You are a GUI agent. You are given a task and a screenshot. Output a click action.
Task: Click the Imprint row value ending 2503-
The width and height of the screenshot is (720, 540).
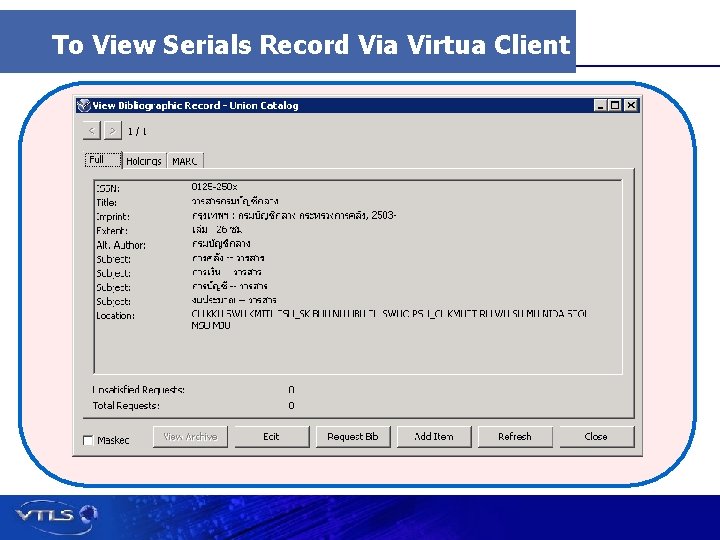(x=294, y=215)
